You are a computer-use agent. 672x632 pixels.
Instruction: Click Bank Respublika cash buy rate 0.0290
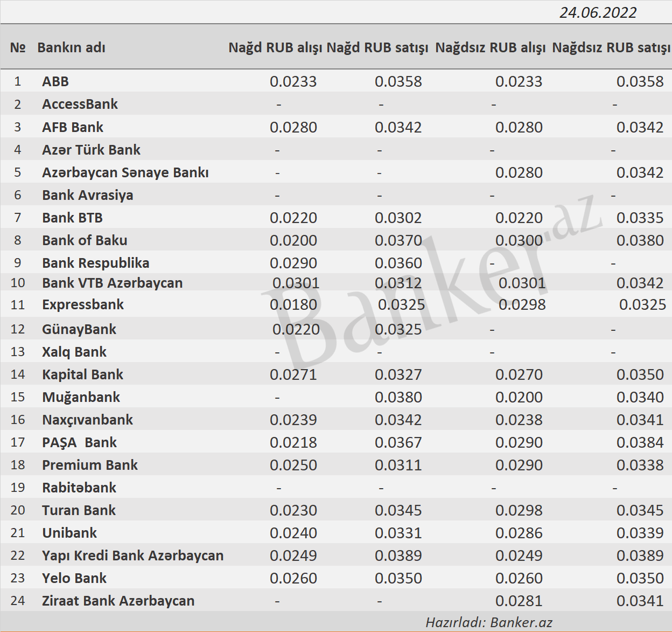293,263
